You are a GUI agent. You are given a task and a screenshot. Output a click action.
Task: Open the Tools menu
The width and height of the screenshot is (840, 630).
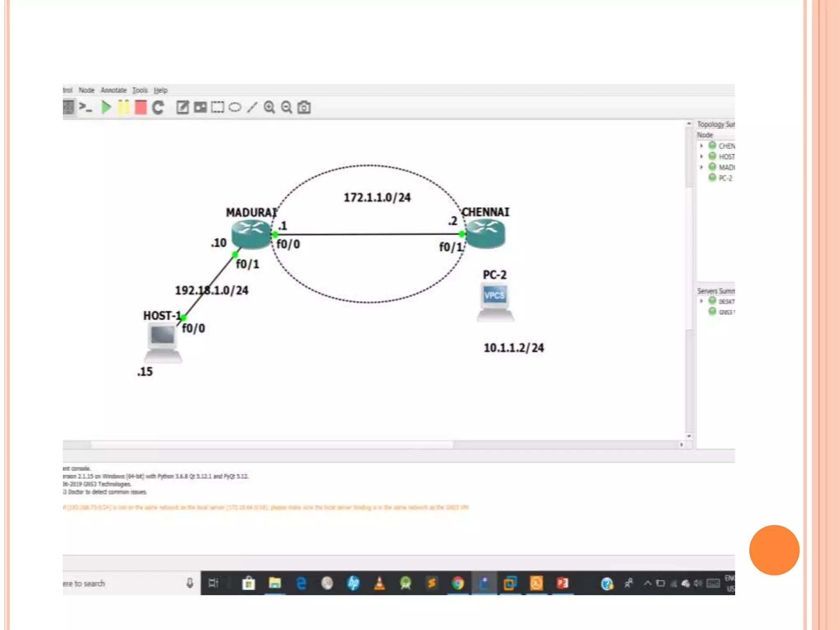click(x=140, y=90)
